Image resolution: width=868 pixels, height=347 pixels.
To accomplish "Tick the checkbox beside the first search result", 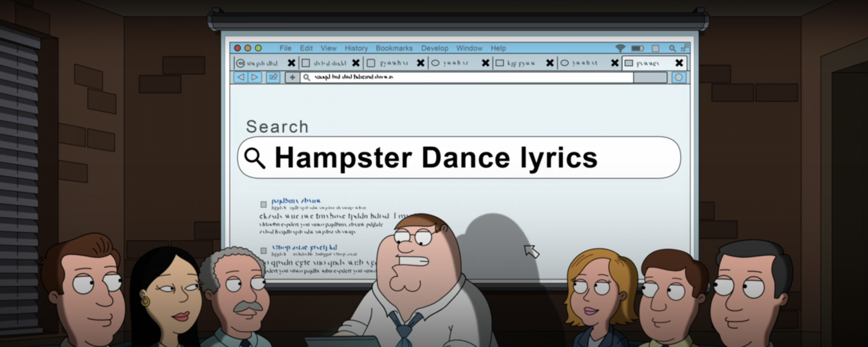I will tap(263, 204).
